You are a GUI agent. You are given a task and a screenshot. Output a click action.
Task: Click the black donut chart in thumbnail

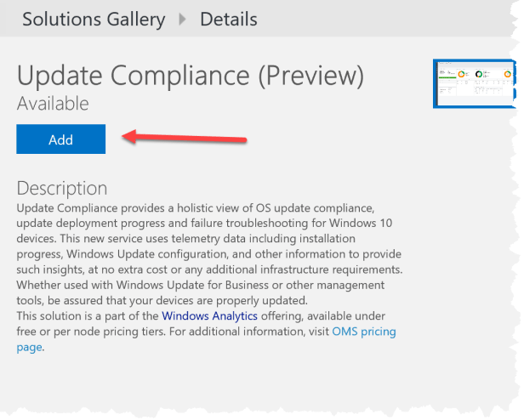[479, 75]
